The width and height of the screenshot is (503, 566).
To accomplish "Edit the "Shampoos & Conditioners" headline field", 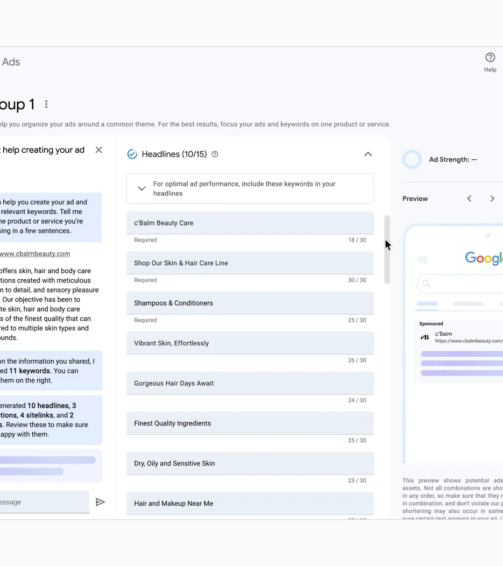I will 250,303.
